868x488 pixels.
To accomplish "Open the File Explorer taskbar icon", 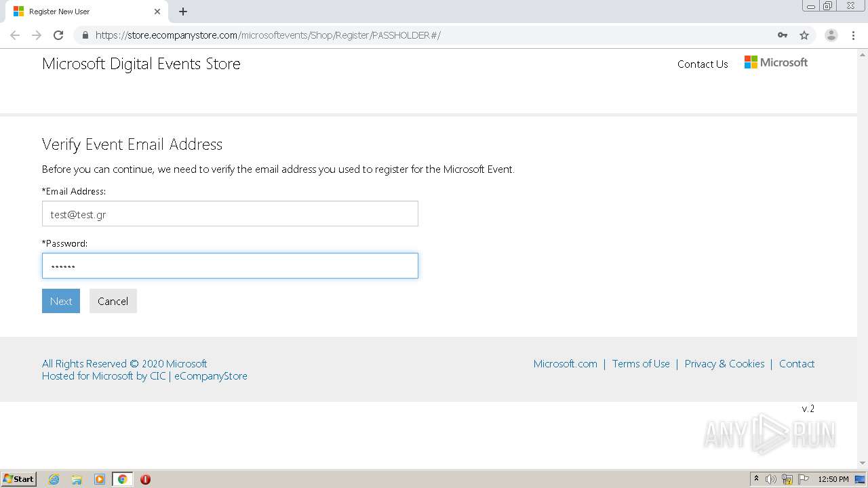I will pyautogui.click(x=77, y=479).
